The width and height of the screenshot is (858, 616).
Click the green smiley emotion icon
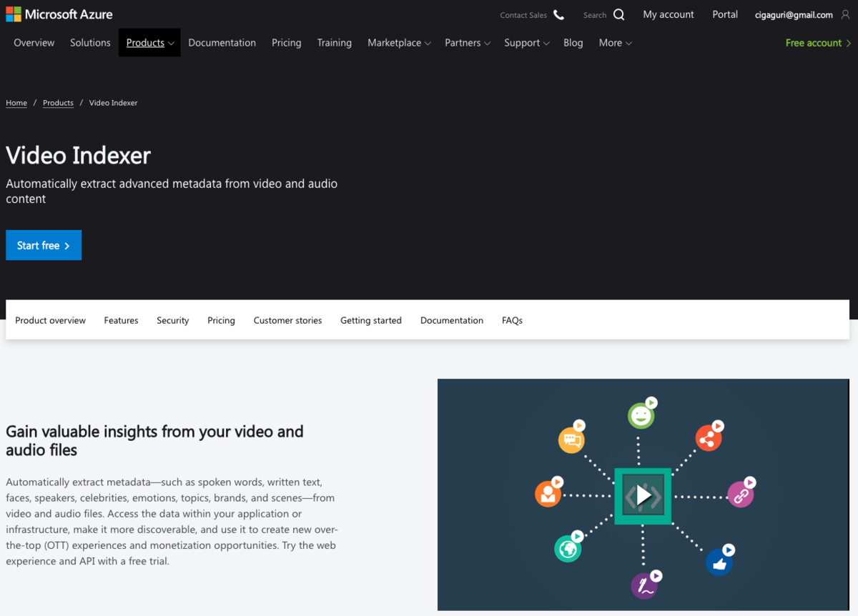click(641, 416)
